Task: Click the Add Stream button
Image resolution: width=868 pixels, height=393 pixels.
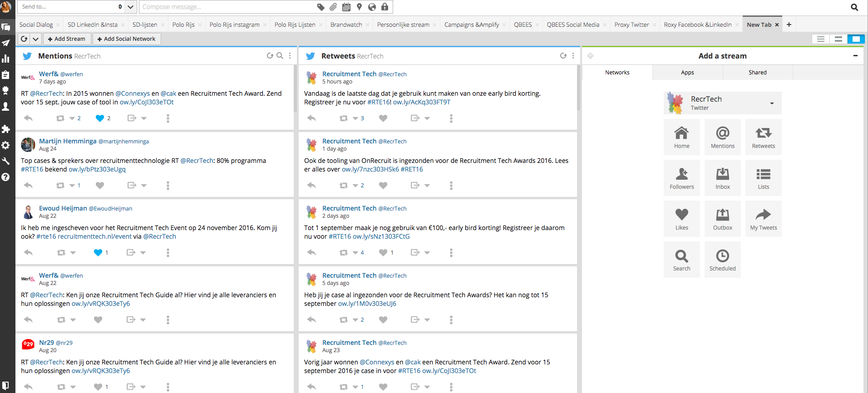Action: [x=67, y=39]
